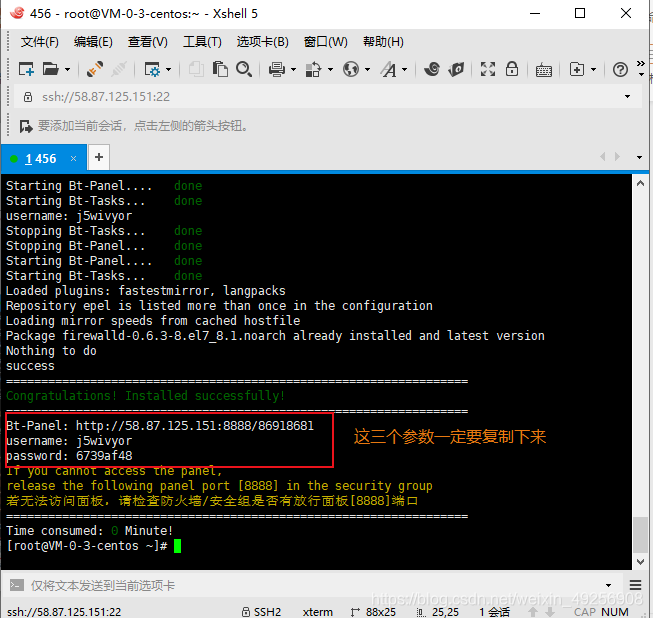Click terminal scrollbar up arrow
653x618 pixels.
(641, 184)
